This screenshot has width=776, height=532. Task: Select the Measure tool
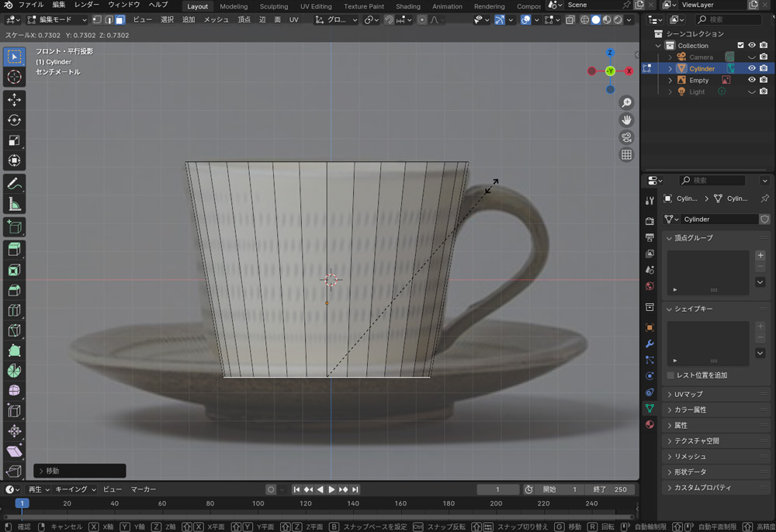(14, 205)
